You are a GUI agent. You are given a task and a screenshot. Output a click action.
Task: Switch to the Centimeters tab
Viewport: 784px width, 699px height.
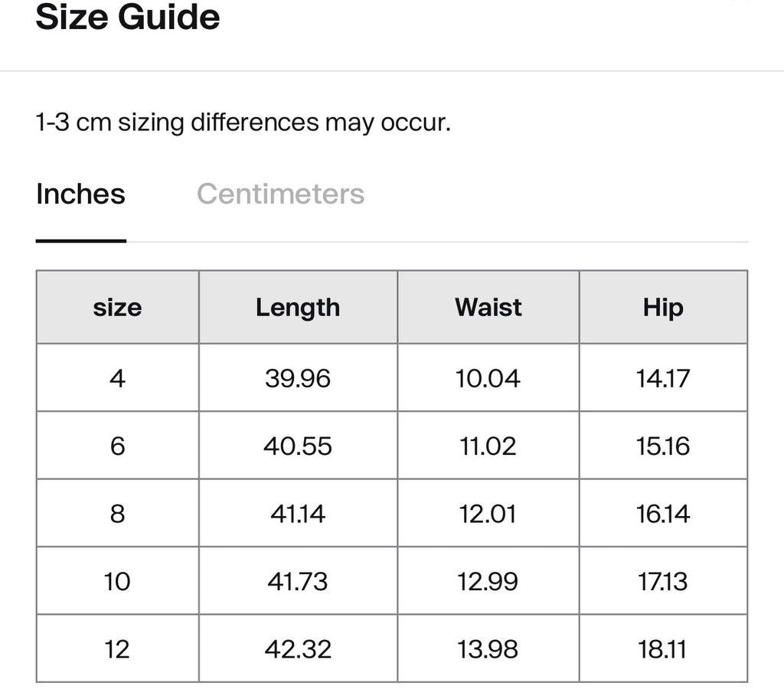[x=280, y=194]
